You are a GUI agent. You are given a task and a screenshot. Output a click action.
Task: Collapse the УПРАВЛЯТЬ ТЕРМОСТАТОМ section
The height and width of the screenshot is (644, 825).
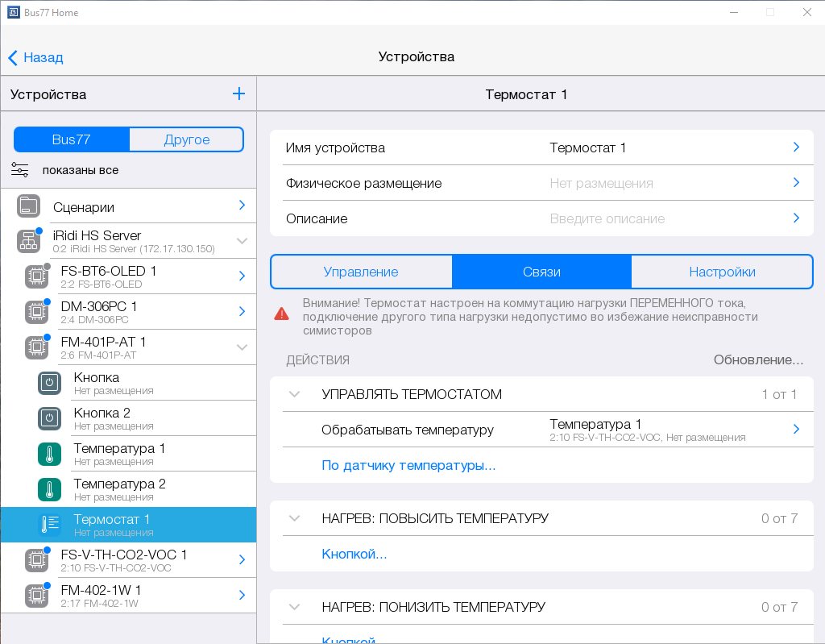point(295,394)
